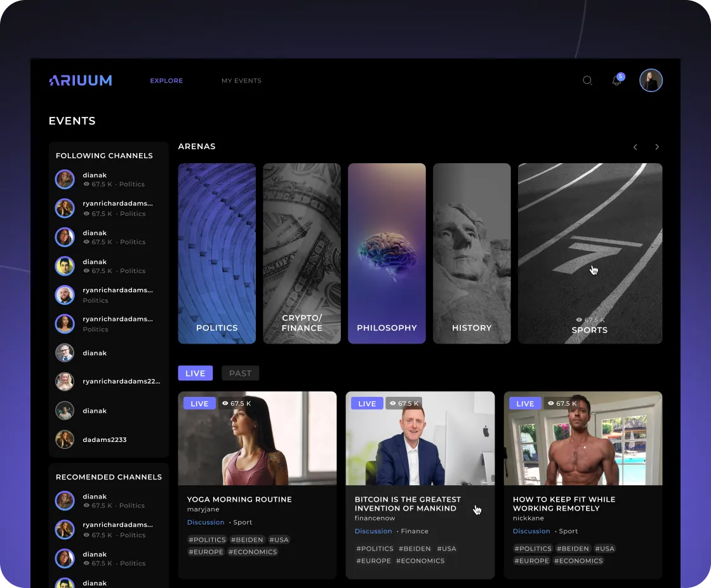Select the LIVE events filter tab
Image resolution: width=711 pixels, height=588 pixels.
tap(196, 373)
